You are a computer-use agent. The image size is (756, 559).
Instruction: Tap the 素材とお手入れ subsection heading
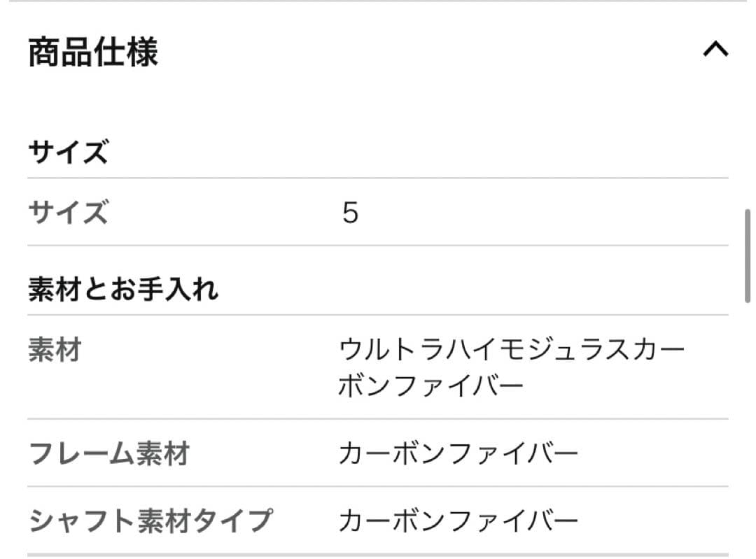123,289
